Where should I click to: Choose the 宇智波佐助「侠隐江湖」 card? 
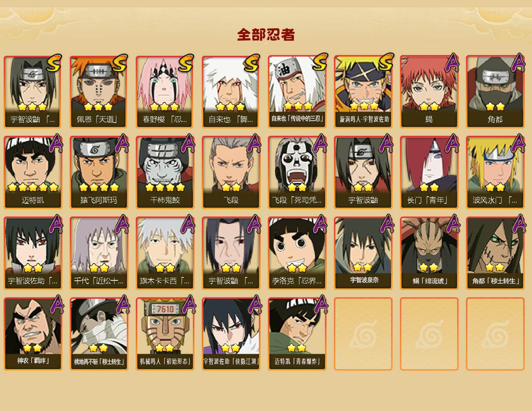231,334
